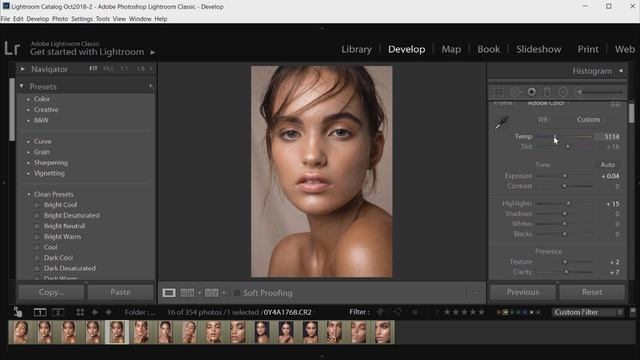Open grid view from filmstrip icon

(x=80, y=312)
